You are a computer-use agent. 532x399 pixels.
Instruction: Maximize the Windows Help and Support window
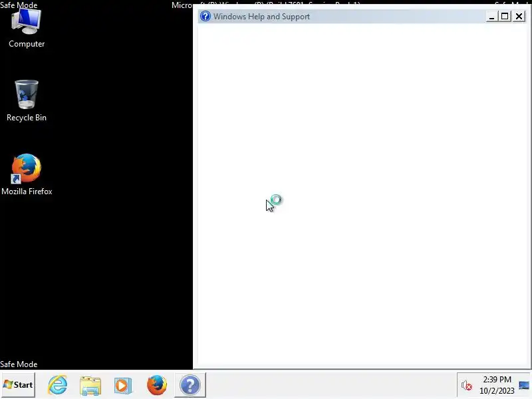pyautogui.click(x=505, y=16)
